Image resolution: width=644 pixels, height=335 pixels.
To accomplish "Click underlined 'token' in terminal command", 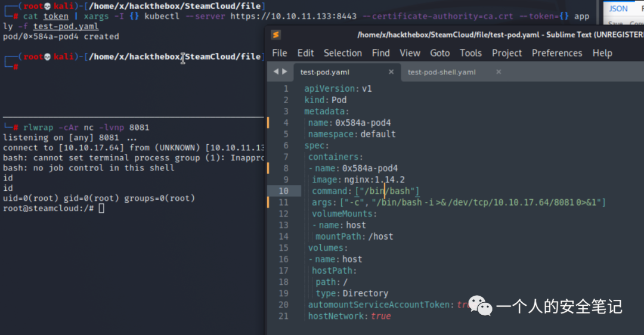I will 56,17.
